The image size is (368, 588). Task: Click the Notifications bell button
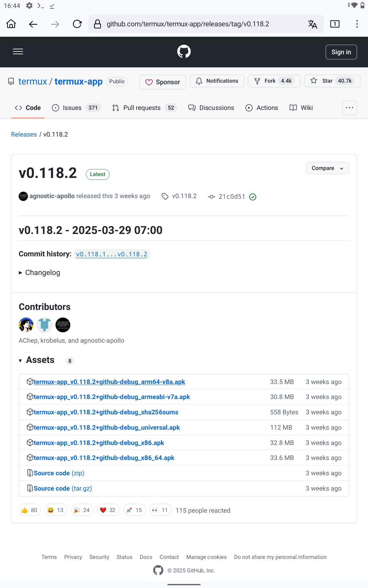coord(217,81)
